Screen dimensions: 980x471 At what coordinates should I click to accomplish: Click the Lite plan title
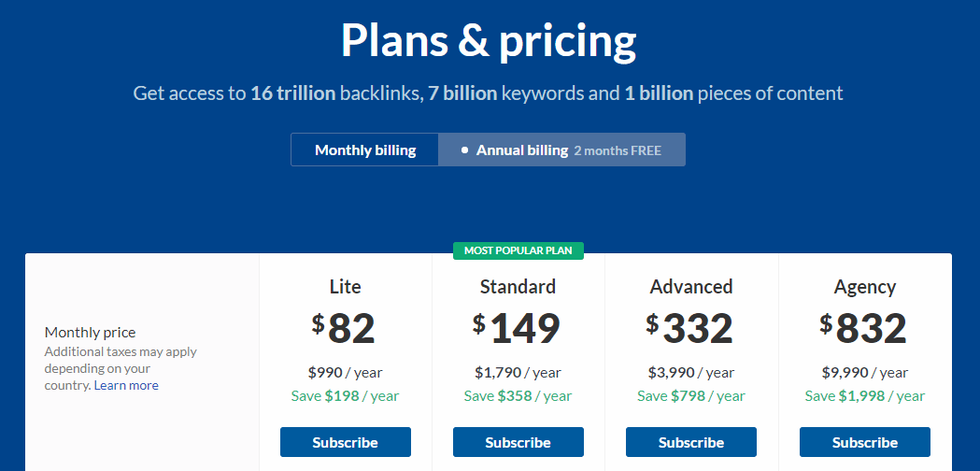pyautogui.click(x=345, y=287)
